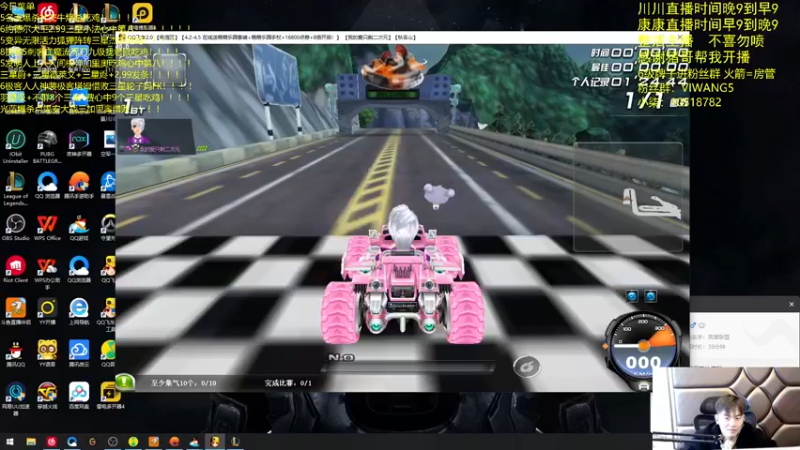Click the player avatar card in game

pos(156,136)
